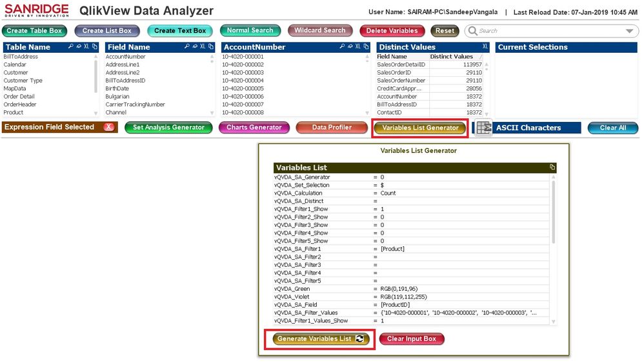Copy Table Name list to clipboard
This screenshot has width=644, height=363.
click(x=94, y=46)
